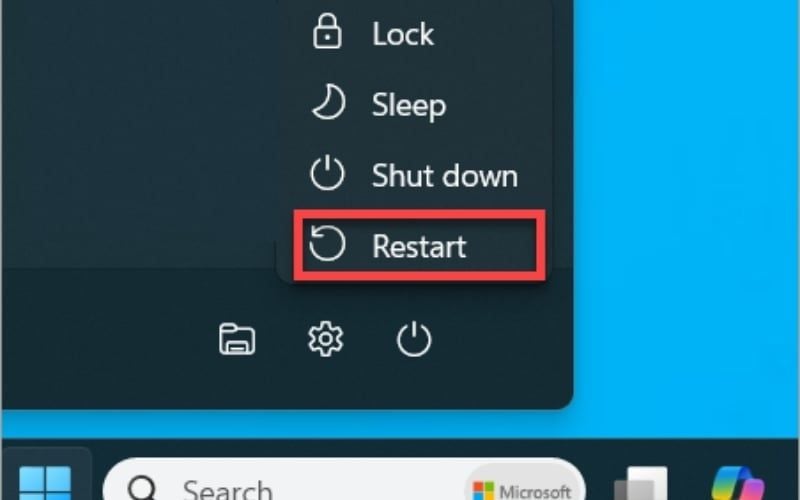Click the circular arrow Restart icon
The width and height of the screenshot is (800, 500).
pos(327,244)
